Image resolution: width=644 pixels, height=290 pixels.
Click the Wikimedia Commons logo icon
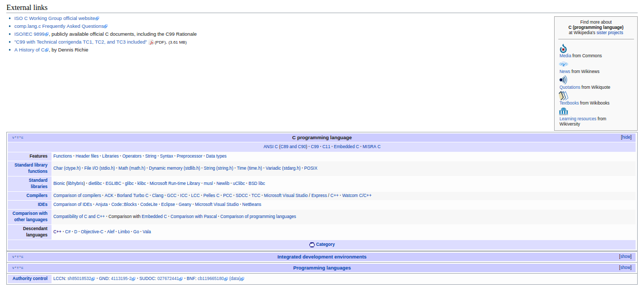[563, 48]
